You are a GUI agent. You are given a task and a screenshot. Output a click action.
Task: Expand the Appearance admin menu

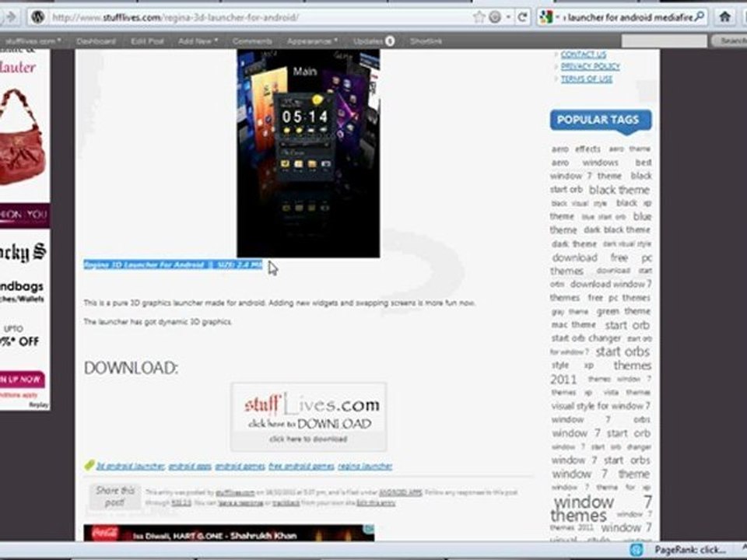(x=312, y=41)
